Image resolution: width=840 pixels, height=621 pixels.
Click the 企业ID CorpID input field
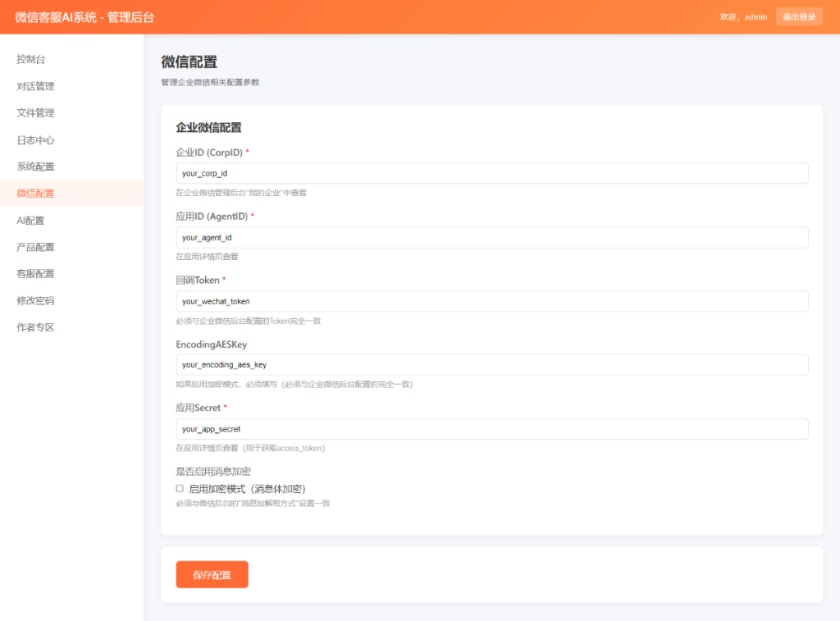tap(492, 173)
